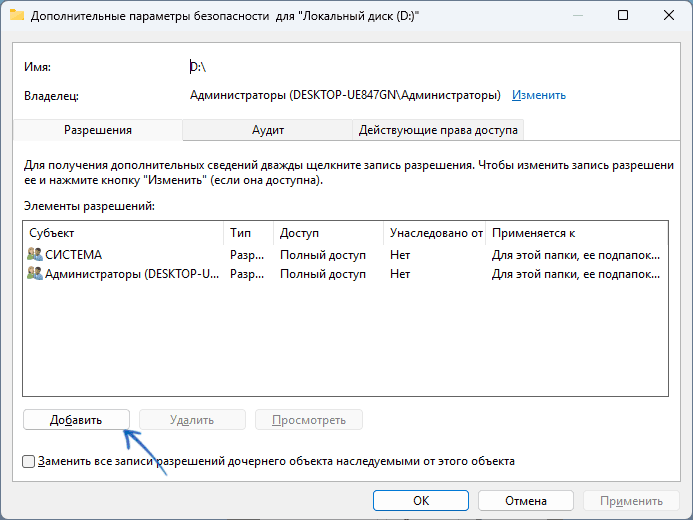Viewport: 693px width, 520px height.
Task: Click the Изменить owner link
Action: (539, 95)
